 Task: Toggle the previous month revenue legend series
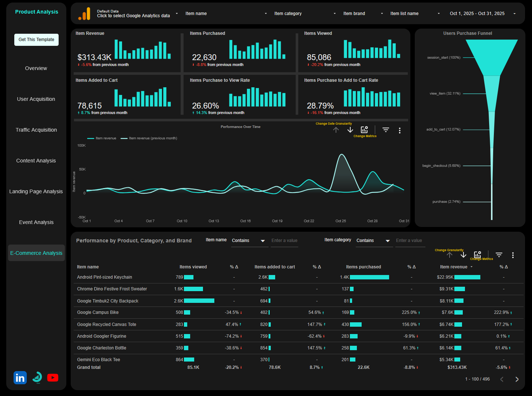pos(153,138)
